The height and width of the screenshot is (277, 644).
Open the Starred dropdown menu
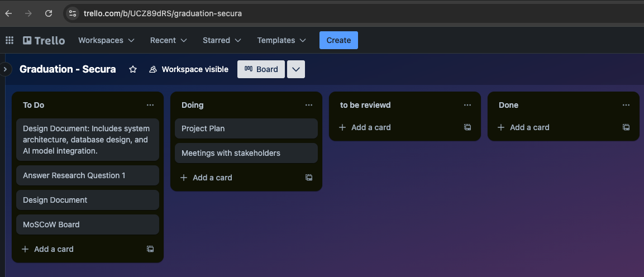pos(222,40)
